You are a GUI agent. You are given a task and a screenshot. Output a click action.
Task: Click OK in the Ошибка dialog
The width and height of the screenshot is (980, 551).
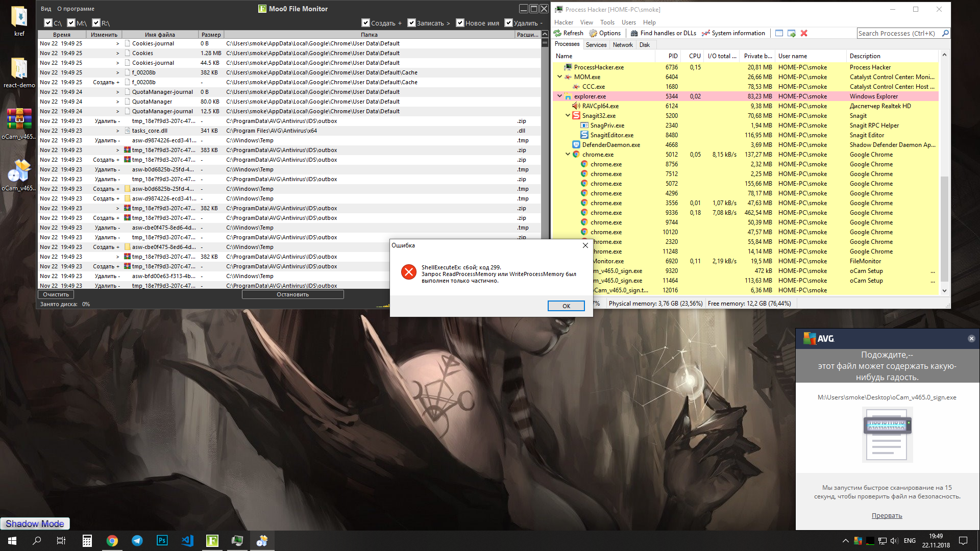point(566,306)
